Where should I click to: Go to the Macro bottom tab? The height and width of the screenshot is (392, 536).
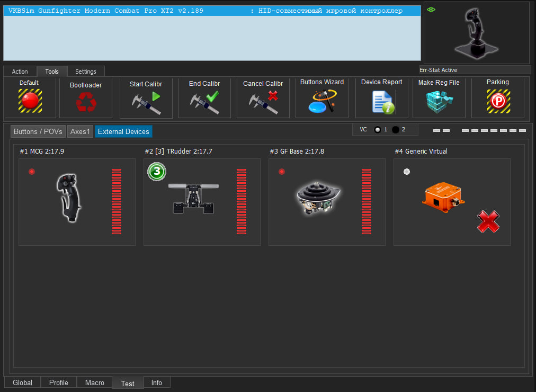[95, 382]
